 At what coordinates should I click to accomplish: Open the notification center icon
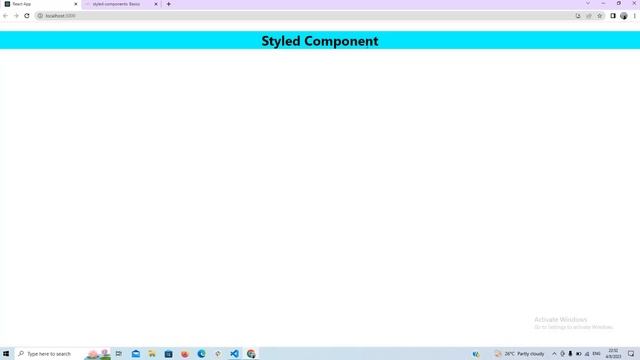pyautogui.click(x=631, y=354)
